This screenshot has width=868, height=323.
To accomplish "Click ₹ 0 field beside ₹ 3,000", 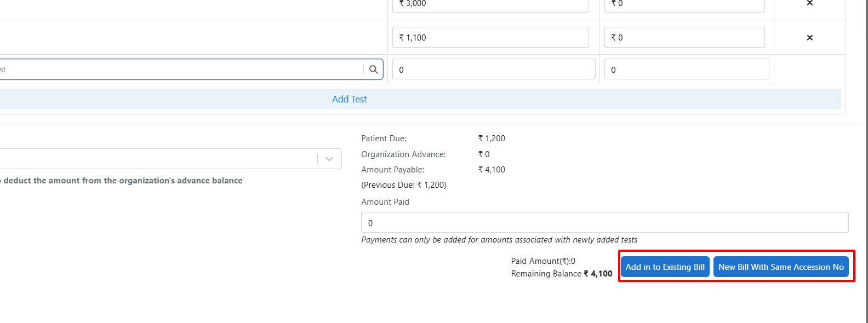I will pos(684,4).
